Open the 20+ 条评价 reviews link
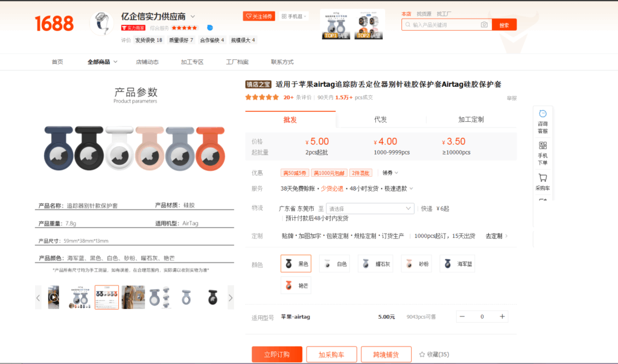This screenshot has width=618, height=364. pyautogui.click(x=298, y=97)
